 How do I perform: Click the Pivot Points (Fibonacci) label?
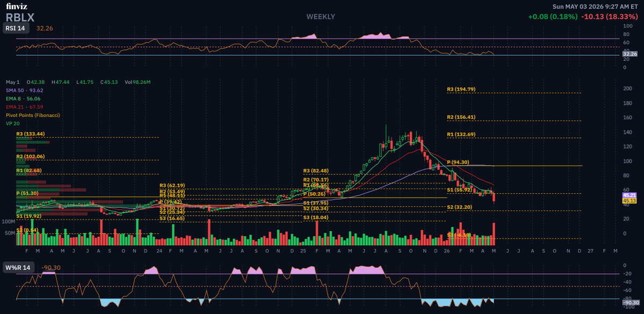[33, 115]
